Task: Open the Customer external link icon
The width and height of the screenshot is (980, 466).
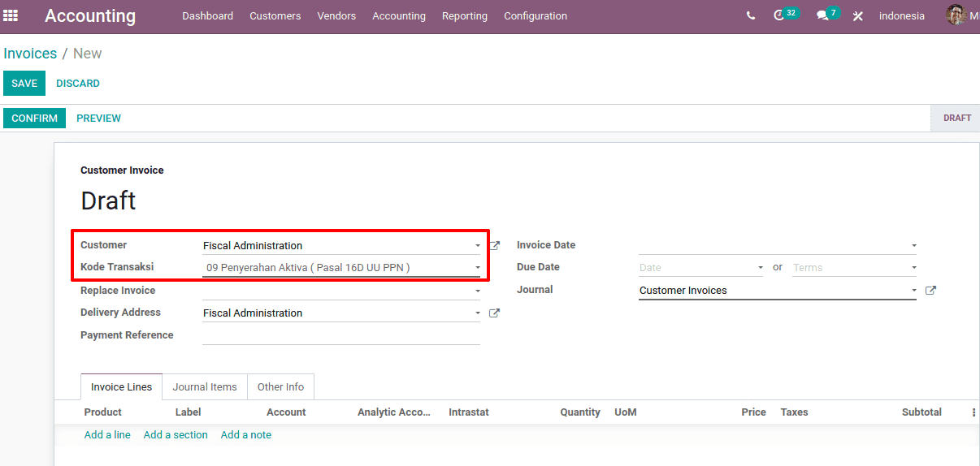Action: pos(495,245)
